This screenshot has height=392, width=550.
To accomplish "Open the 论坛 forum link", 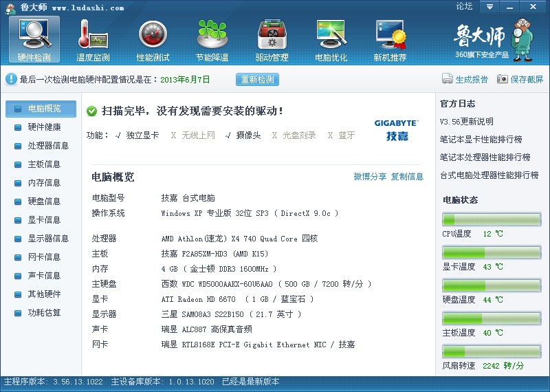I will tap(464, 6).
